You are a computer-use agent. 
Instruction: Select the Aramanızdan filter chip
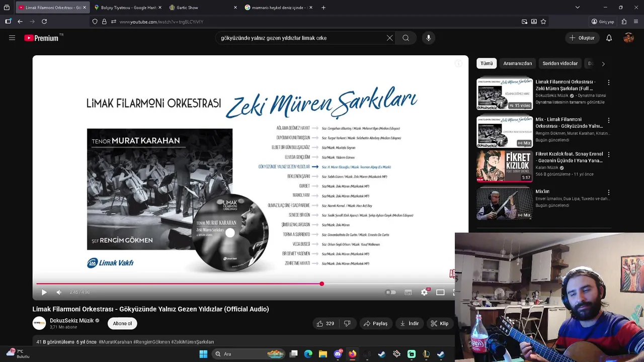click(x=517, y=63)
